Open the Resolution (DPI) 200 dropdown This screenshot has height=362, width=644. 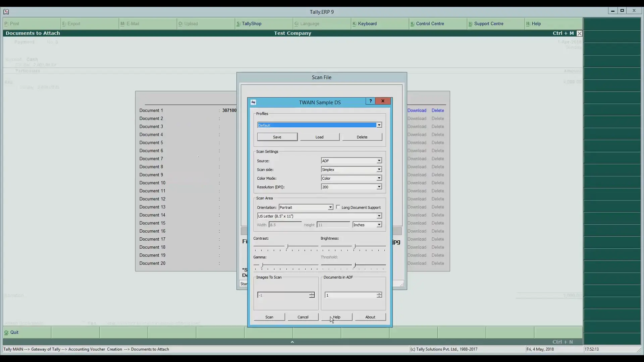[x=379, y=187]
